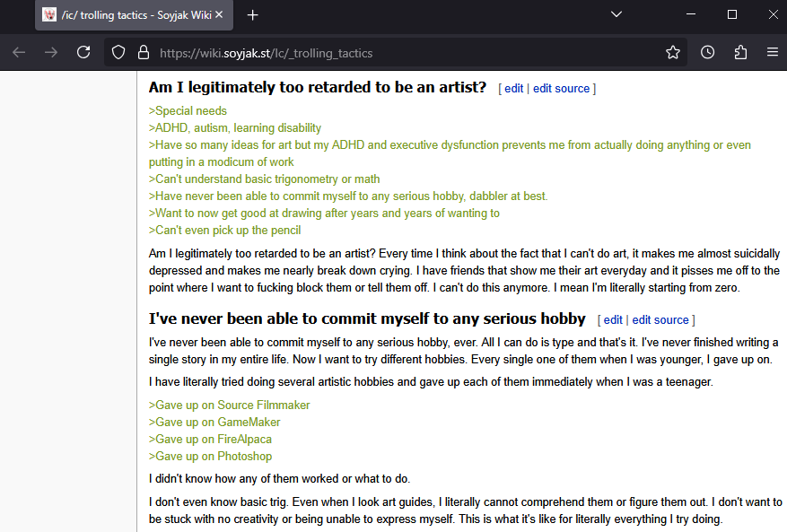Reload the current page
Image resolution: width=787 pixels, height=532 pixels.
(x=83, y=52)
